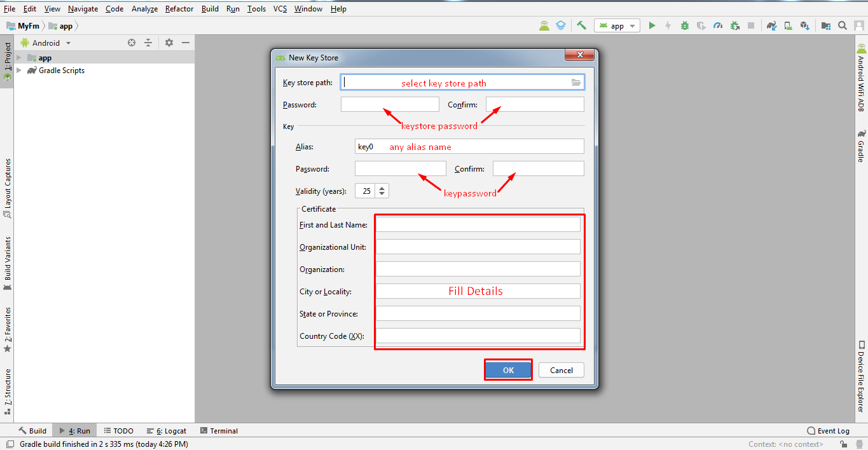Open the AVD Manager icon
Image resolution: width=868 pixels, height=450 pixels.
coord(788,25)
